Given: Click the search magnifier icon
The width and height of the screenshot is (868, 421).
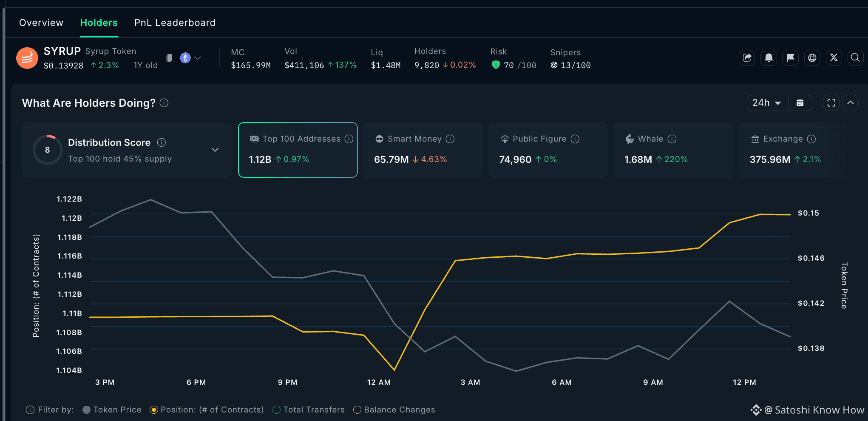Looking at the screenshot, I should pos(855,57).
